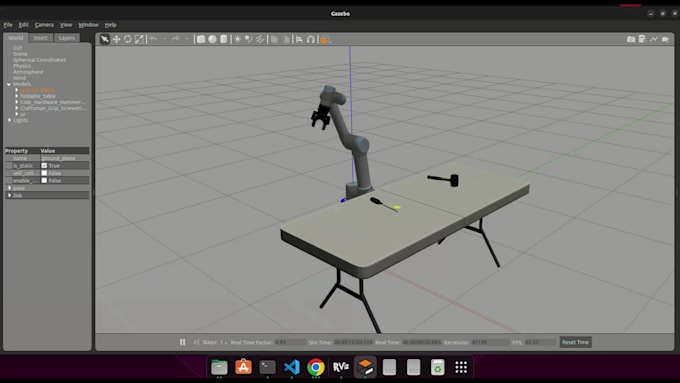
Task: Open the Steps count dropdown
Action: tap(223, 342)
